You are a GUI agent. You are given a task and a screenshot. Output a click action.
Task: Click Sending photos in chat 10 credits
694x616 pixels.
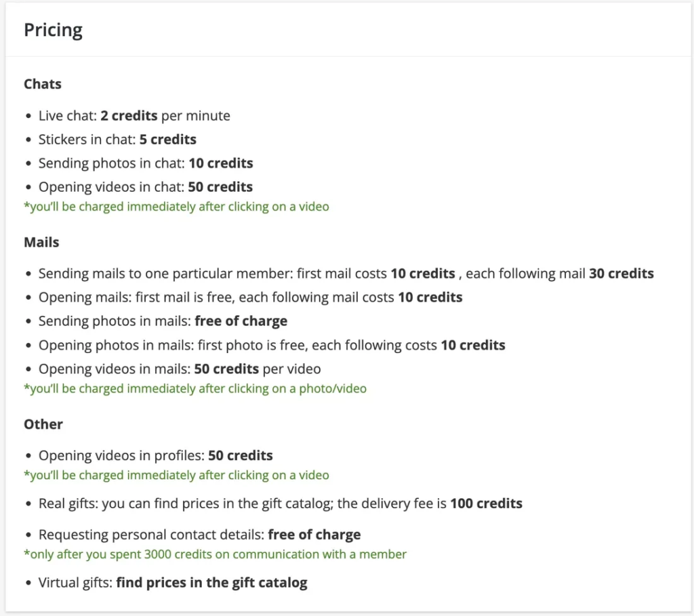coord(146,163)
